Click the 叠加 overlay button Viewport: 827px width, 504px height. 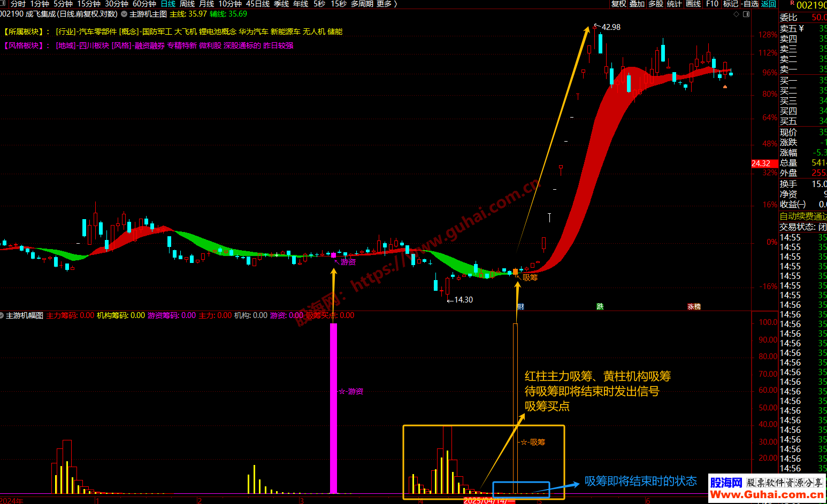tap(637, 4)
